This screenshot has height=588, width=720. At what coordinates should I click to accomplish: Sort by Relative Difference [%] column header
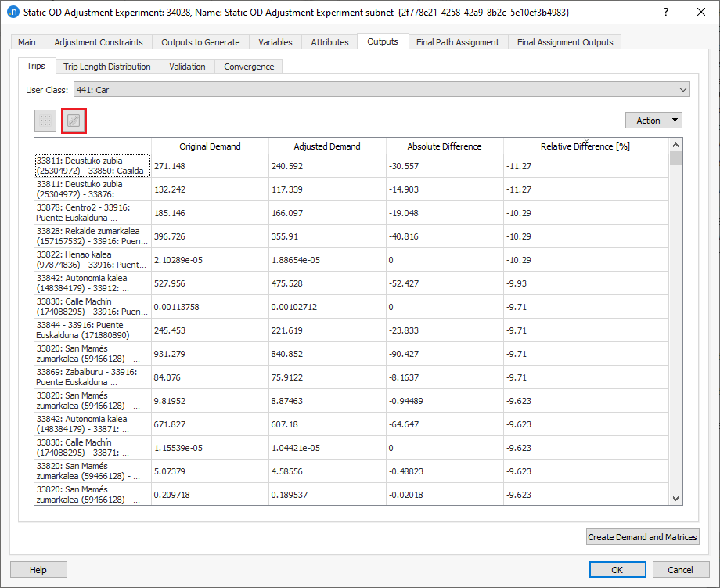point(585,146)
